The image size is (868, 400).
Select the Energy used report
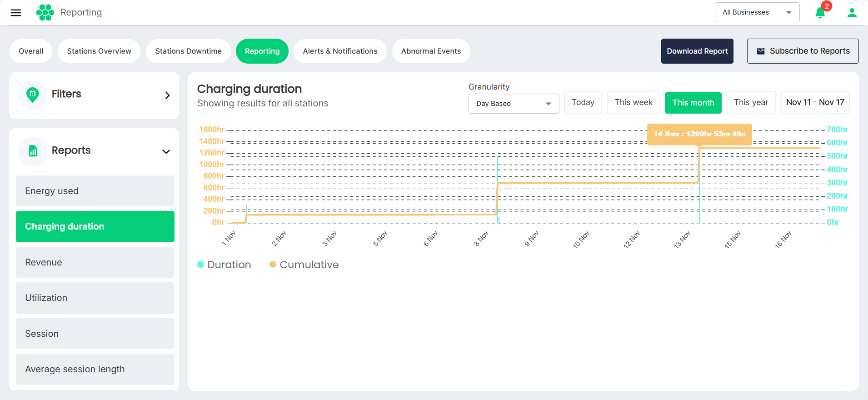95,191
